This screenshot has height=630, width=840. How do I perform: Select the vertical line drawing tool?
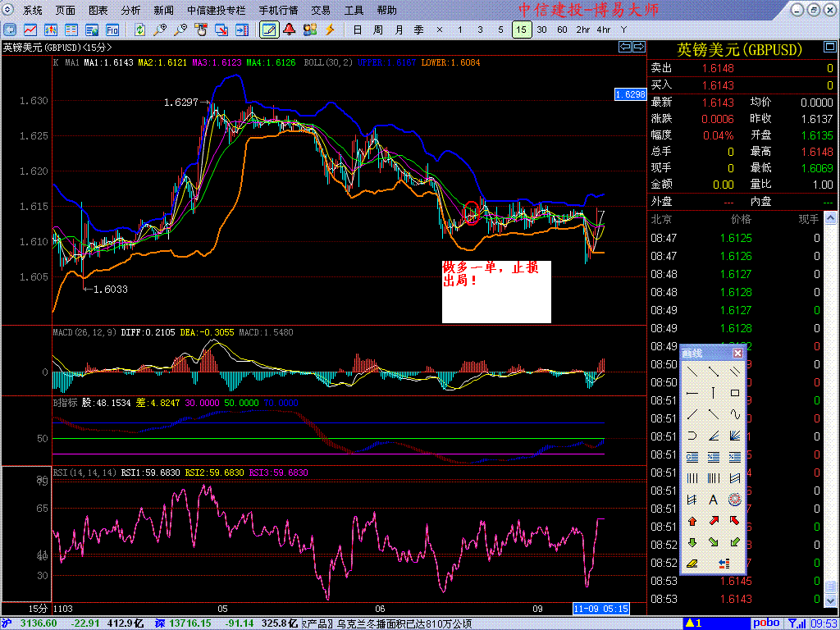tap(713, 393)
